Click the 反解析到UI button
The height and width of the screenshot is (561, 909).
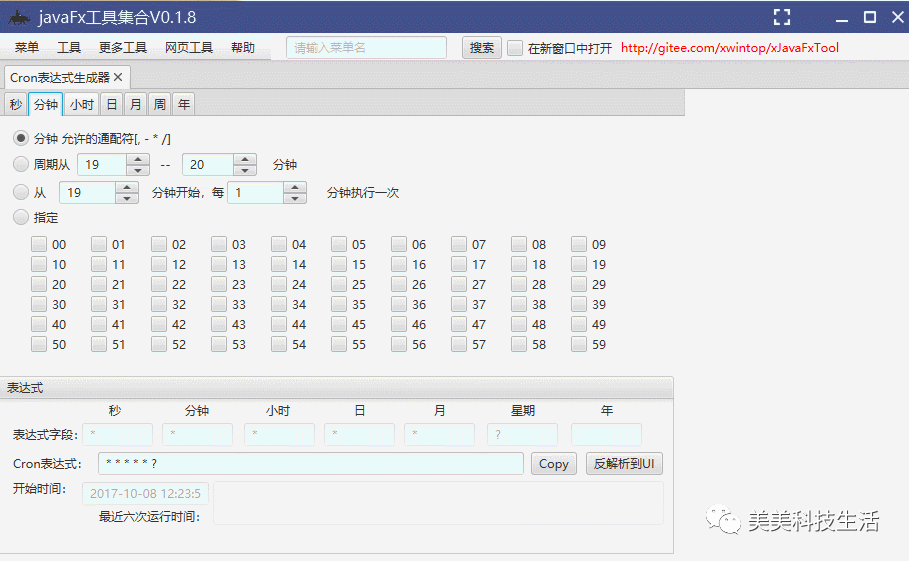click(624, 464)
